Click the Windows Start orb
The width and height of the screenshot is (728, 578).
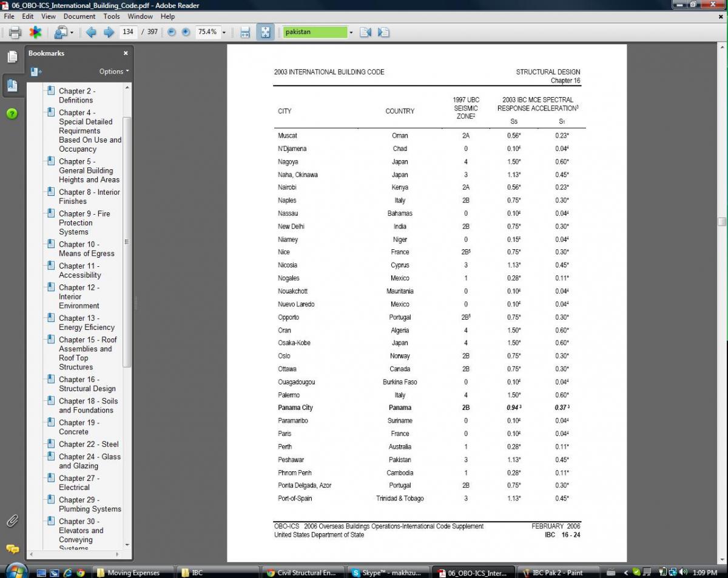(x=16, y=571)
